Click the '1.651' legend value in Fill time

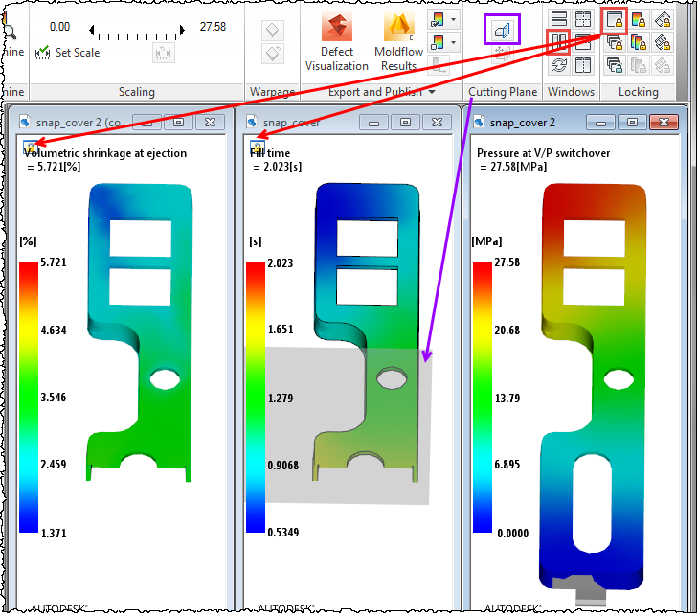(281, 330)
